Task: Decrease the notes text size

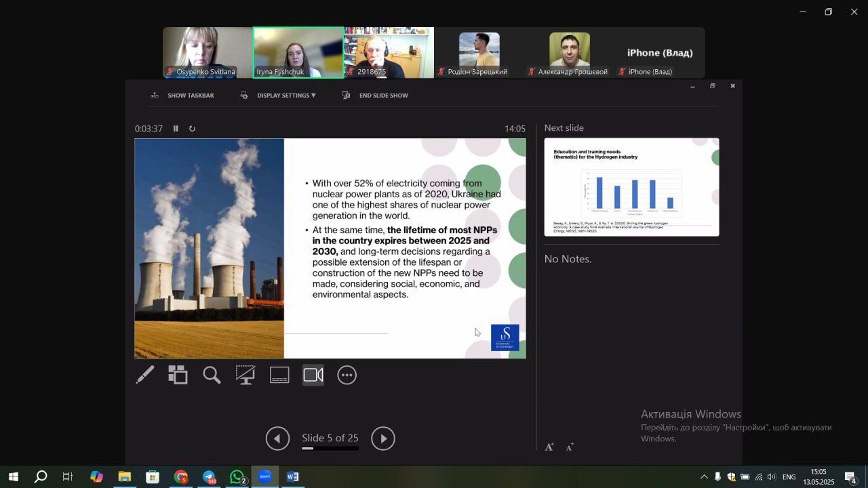Action: click(570, 447)
